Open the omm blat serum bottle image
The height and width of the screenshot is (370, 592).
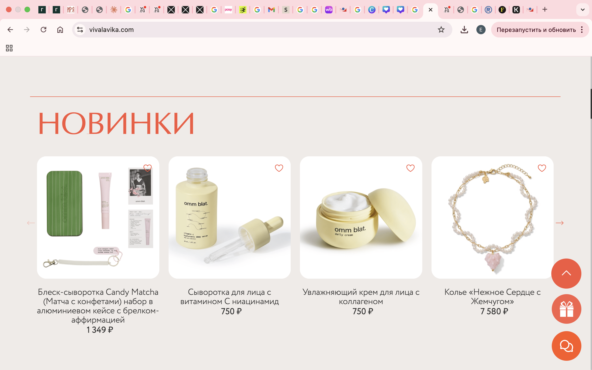[x=230, y=217]
